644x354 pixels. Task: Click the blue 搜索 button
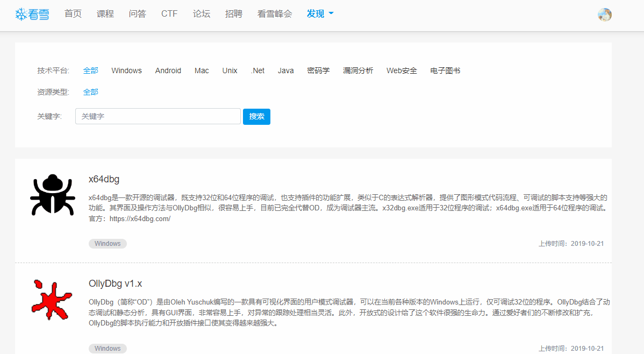(x=257, y=116)
